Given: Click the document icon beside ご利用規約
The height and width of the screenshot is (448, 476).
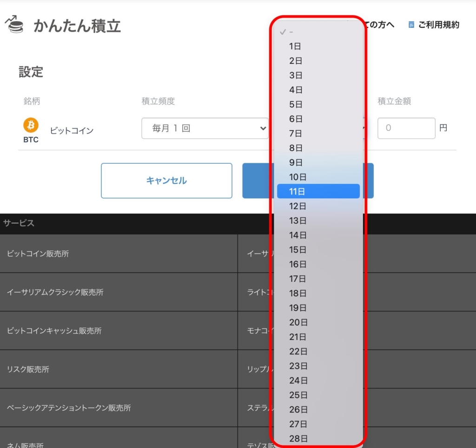Looking at the screenshot, I should (x=411, y=25).
